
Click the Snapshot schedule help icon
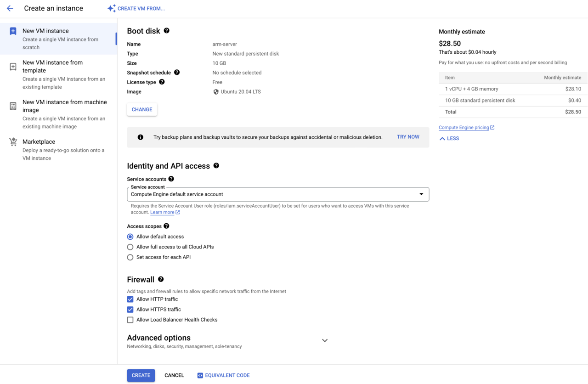177,73
